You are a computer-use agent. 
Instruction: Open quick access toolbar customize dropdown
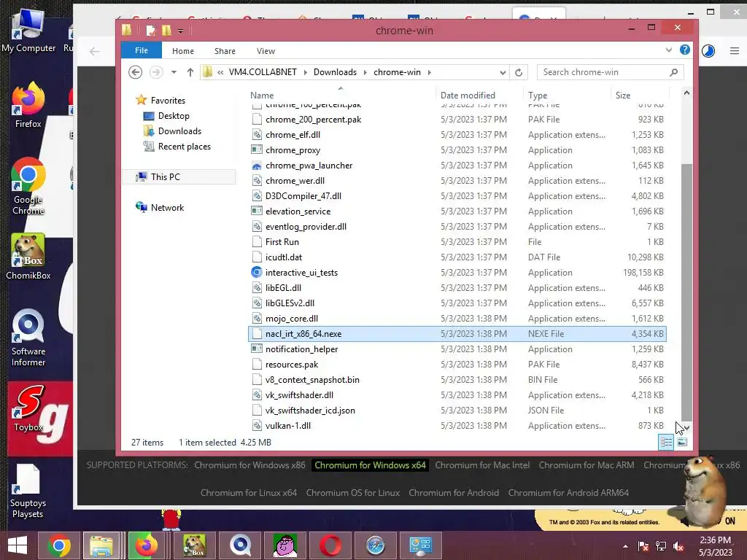tap(181, 31)
